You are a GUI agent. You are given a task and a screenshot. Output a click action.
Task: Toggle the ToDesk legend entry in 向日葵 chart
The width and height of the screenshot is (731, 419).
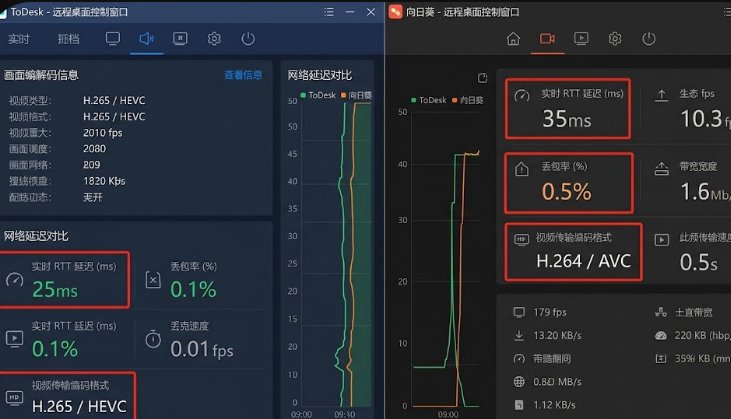(429, 100)
